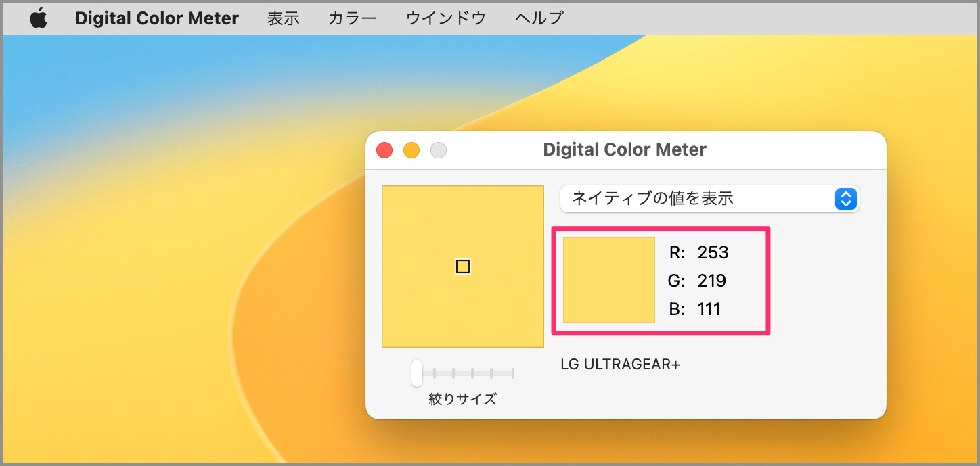
Task: Open the カラー menu
Action: pyautogui.click(x=352, y=18)
